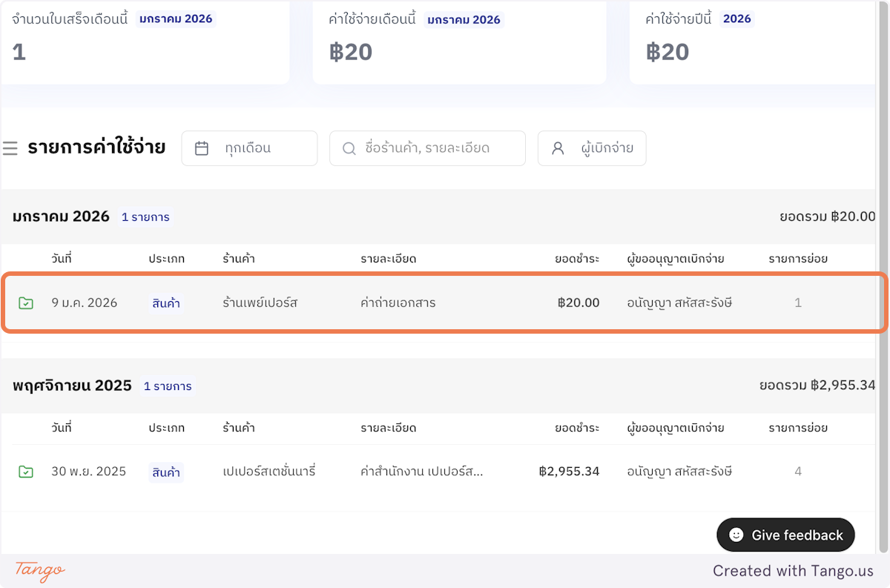The height and width of the screenshot is (588, 890).
Task: Click green folder icon on 9 ม.ค. 2026 row
Action: (x=26, y=303)
